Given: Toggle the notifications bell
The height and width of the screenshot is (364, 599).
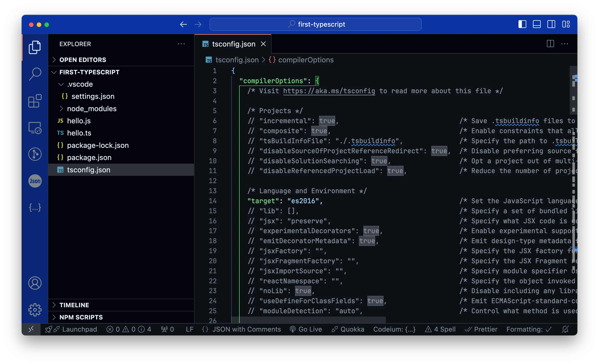Looking at the screenshot, I should (565, 329).
